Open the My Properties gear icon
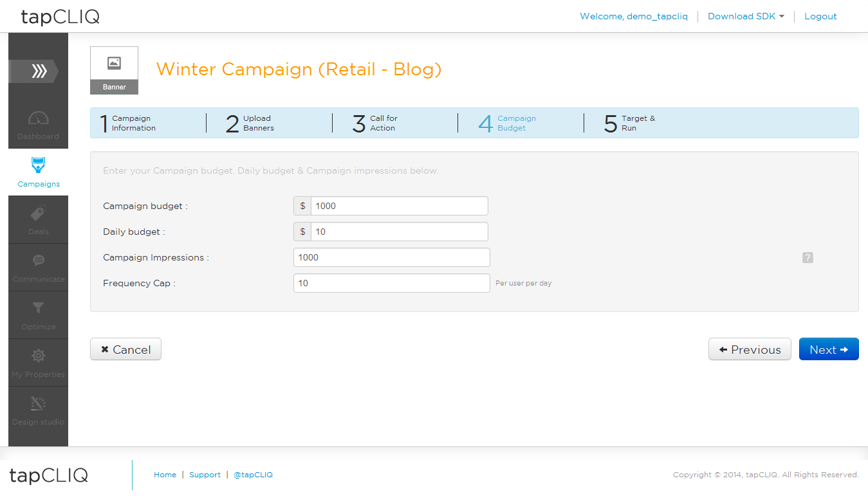This screenshot has width=868, height=503. tap(39, 356)
